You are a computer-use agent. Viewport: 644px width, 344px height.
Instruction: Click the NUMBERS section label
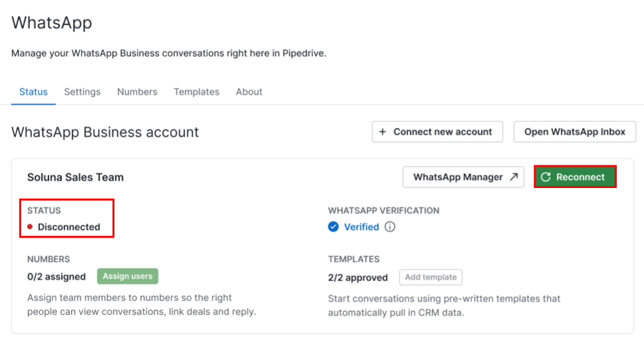(49, 259)
